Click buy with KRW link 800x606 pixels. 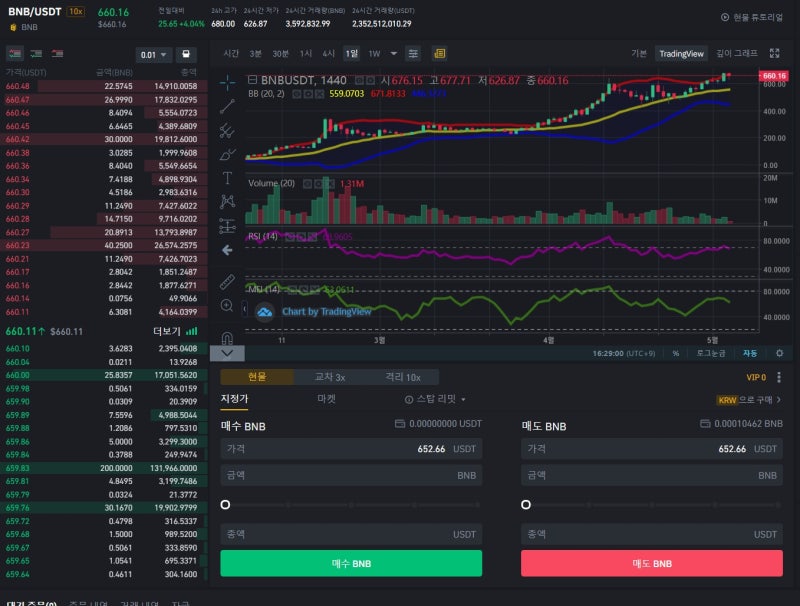click(748, 400)
